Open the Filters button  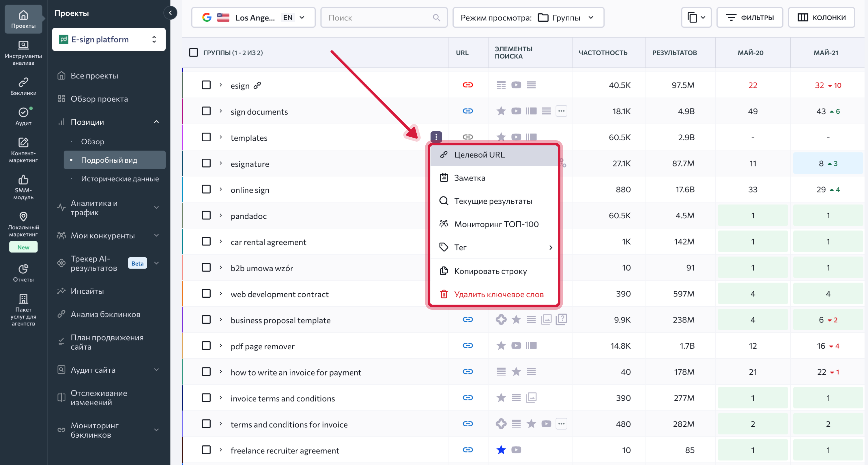tap(750, 18)
